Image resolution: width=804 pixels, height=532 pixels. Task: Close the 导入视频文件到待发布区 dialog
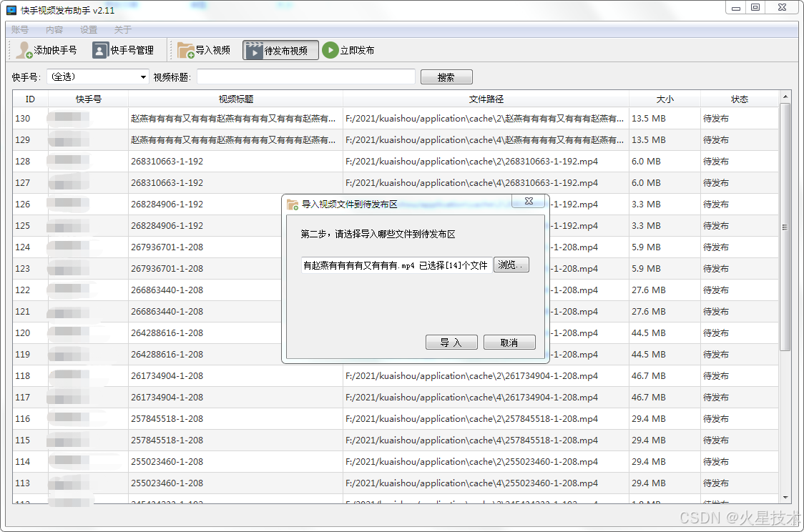coord(529,201)
